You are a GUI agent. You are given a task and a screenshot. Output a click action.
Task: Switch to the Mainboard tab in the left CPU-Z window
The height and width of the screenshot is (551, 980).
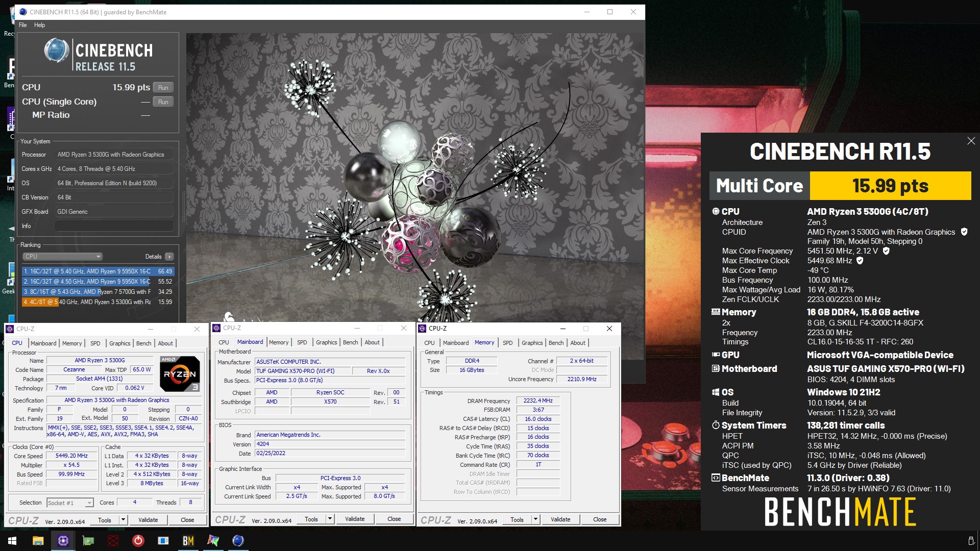pos(43,343)
